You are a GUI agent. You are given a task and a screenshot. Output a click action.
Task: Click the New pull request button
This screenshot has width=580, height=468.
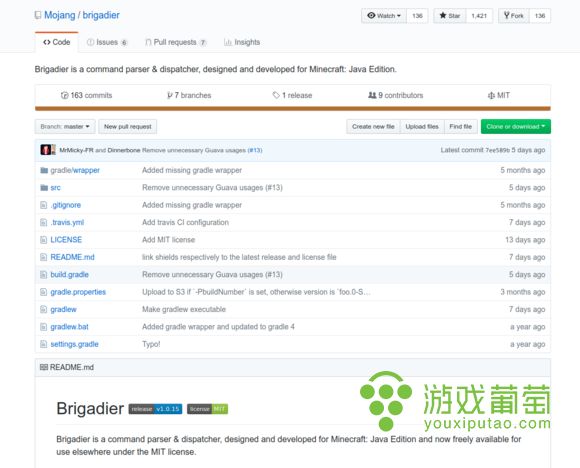click(128, 127)
